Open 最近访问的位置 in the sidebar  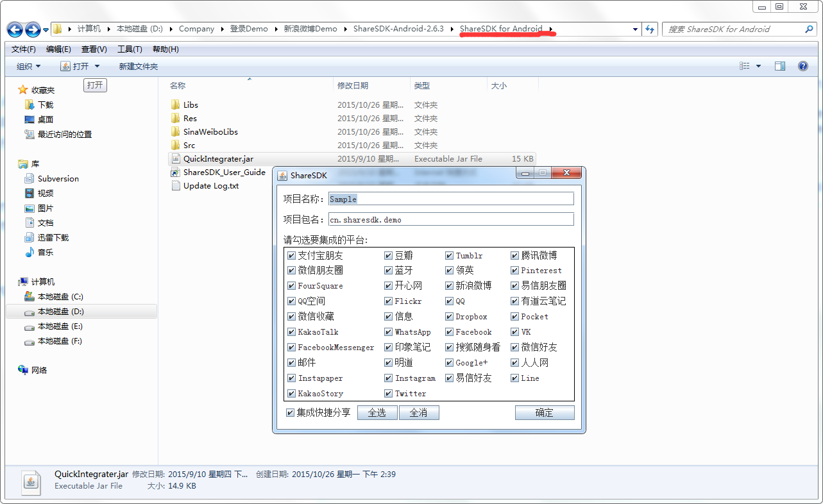(58, 134)
